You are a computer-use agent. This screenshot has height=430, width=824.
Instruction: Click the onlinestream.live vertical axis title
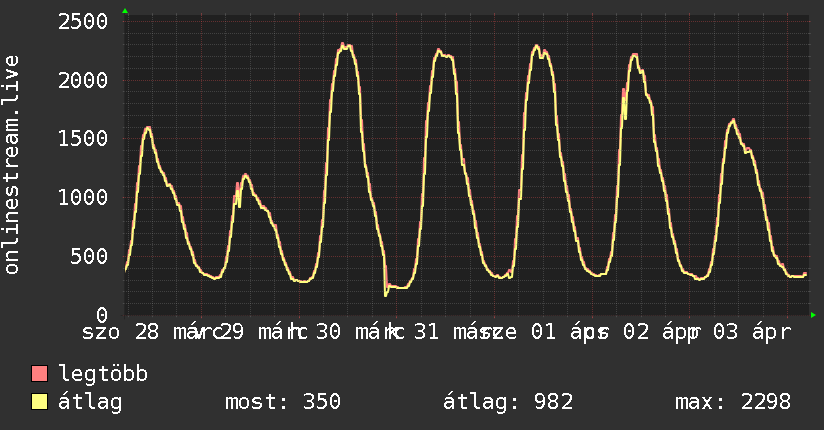[x=11, y=165]
